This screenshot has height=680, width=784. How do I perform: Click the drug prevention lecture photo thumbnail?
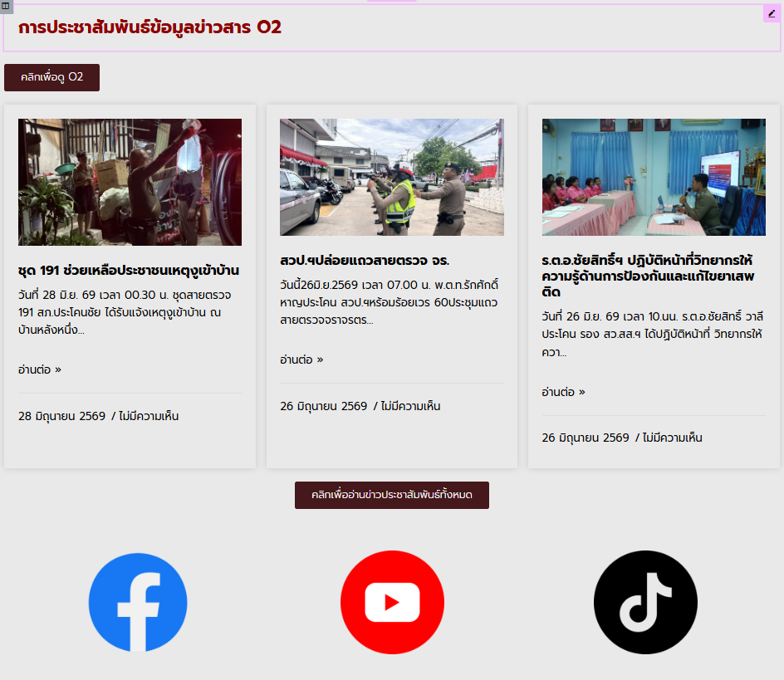654,177
